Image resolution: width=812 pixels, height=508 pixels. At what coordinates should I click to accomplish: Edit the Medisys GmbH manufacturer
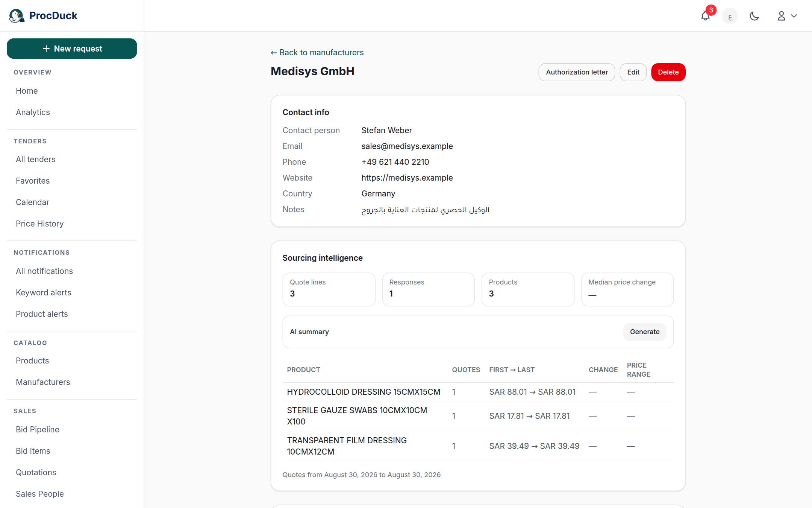[633, 72]
